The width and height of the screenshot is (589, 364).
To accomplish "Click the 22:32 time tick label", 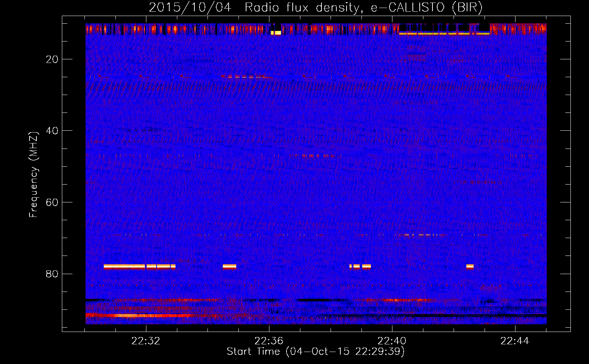I will click(146, 341).
